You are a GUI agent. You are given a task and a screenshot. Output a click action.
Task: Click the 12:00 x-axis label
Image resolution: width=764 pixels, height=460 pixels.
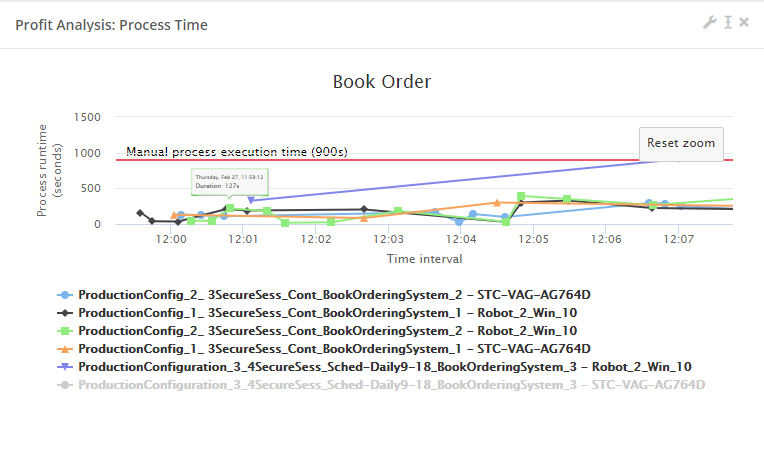click(171, 239)
